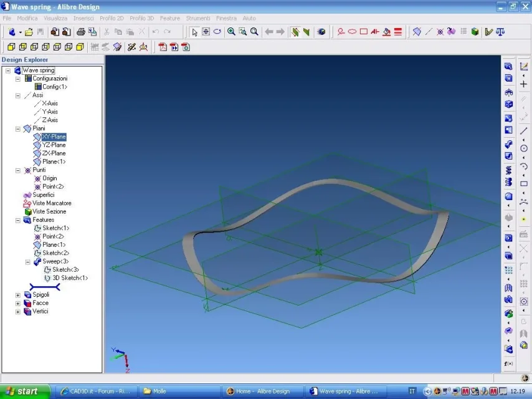Open the Strumenti menu
The width and height of the screenshot is (532, 399).
(198, 18)
